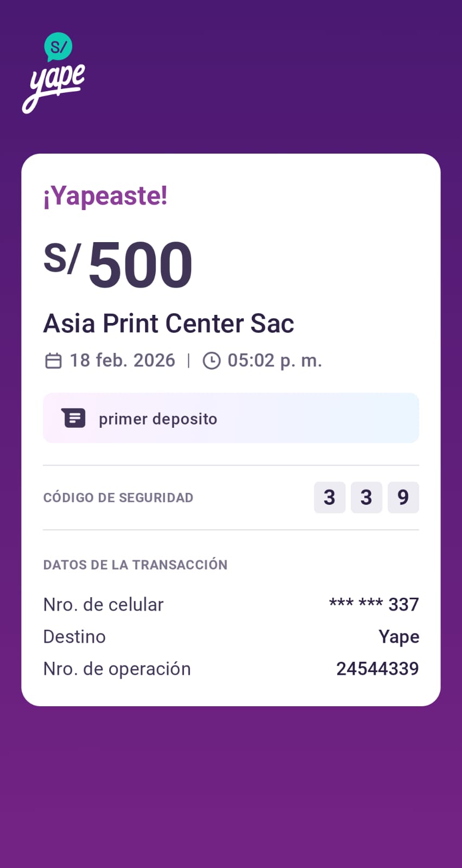This screenshot has height=868, width=462.
Task: Select the ¡Yapeaste! heading
Action: tap(105, 196)
